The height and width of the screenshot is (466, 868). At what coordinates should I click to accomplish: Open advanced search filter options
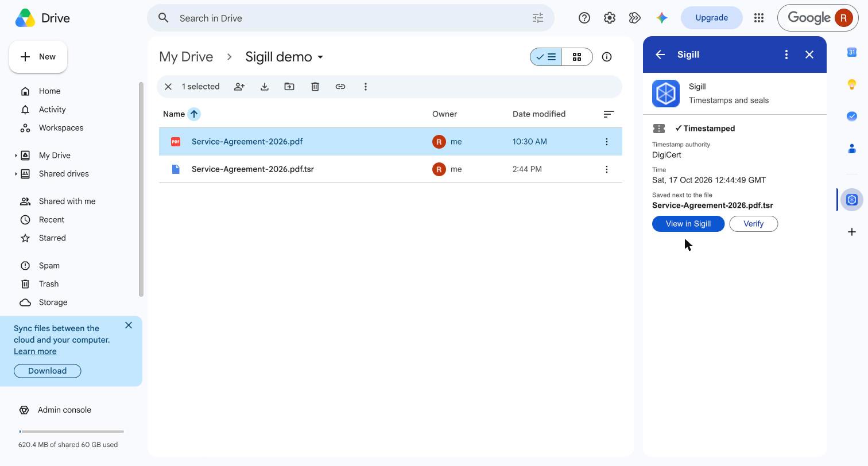coord(538,18)
